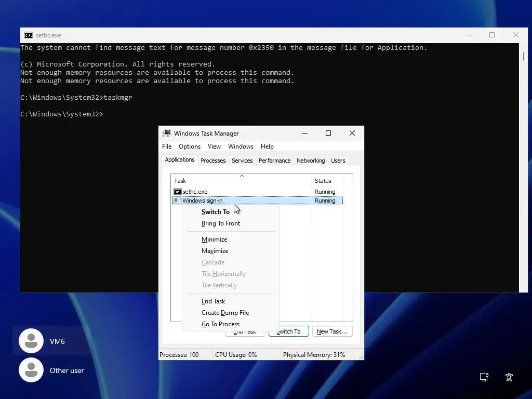Click the Task Manager title bar icon
Screen dimensions: 532x399
167,134
